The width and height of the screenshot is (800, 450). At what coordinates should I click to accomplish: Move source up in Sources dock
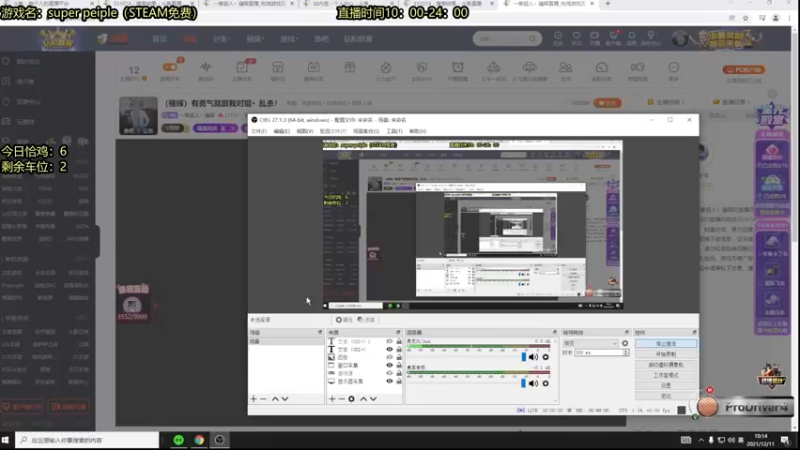(x=363, y=399)
